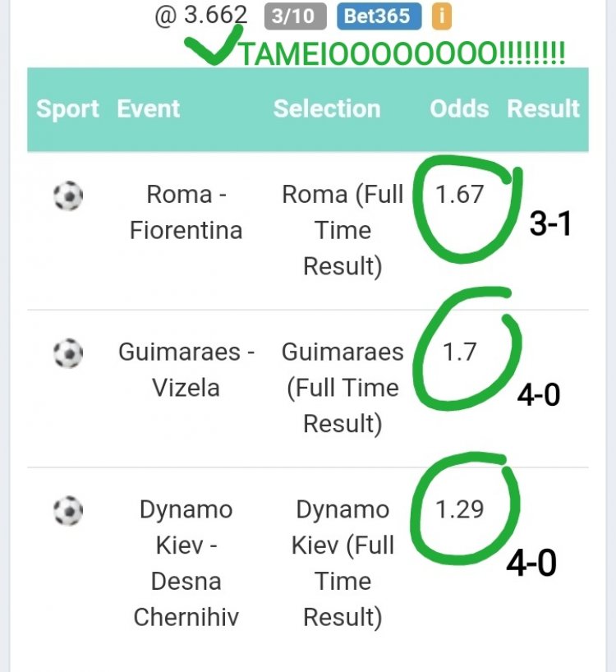This screenshot has height=672, width=616.
Task: Click the circled 1.7 odds value
Action: point(460,352)
